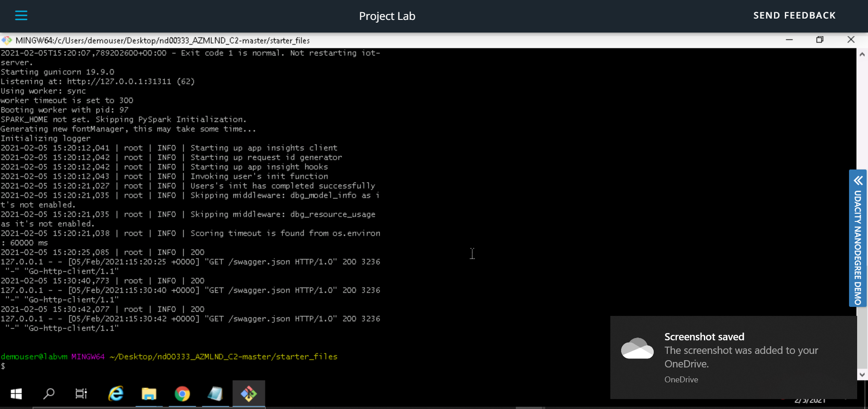The height and width of the screenshot is (409, 868).
Task: Click the 'Initializing logger' line
Action: pos(46,138)
